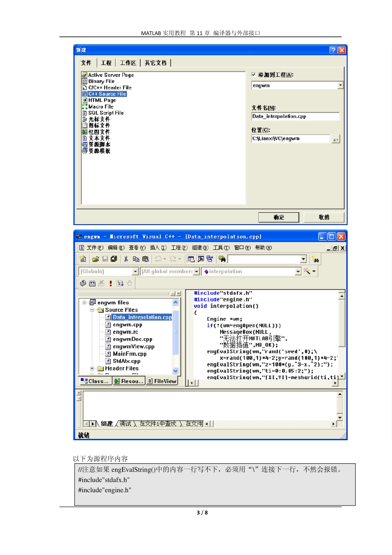This screenshot has width=392, height=555.
Task: Switch to the ClassView tab
Action: coord(95,381)
